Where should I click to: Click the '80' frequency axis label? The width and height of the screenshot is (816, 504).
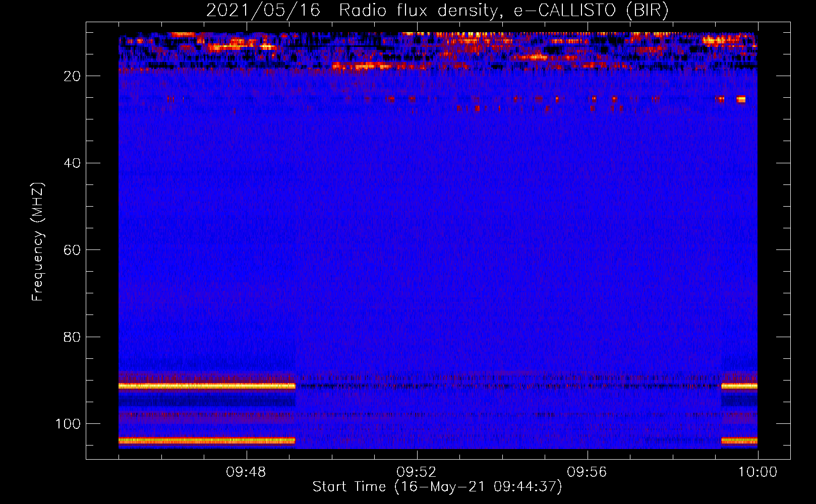pos(73,337)
